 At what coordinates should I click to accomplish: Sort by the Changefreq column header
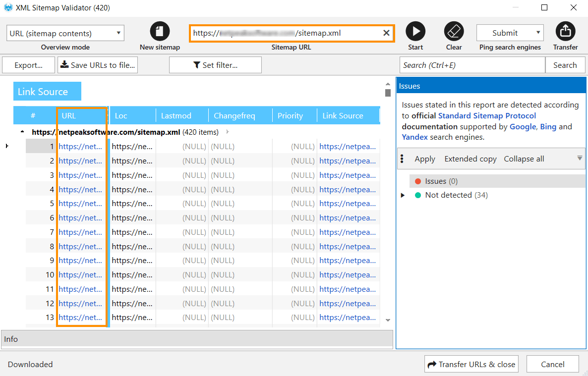coord(240,115)
